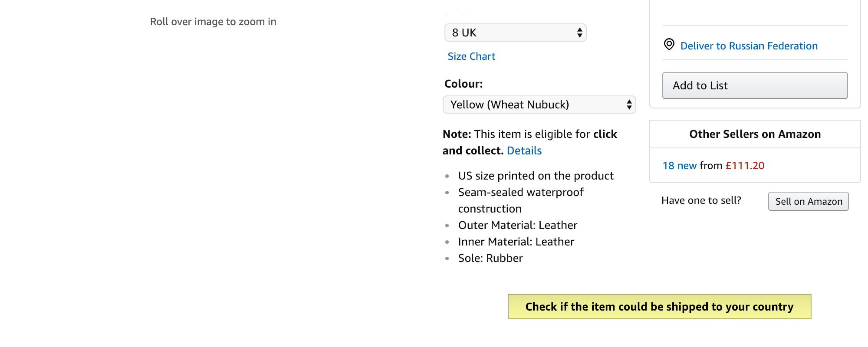Screen dimensions: 868x347
Task: Click the delivery location pin icon
Action: pos(669,44)
